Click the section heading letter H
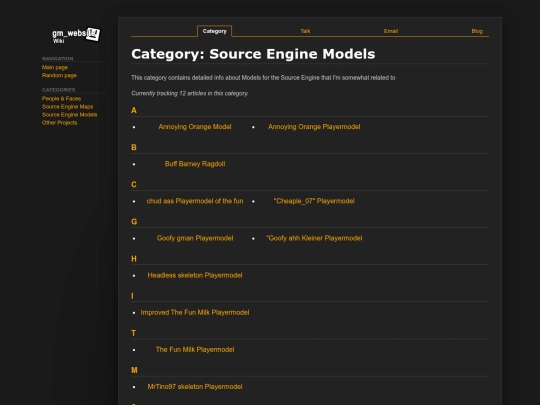 134,259
